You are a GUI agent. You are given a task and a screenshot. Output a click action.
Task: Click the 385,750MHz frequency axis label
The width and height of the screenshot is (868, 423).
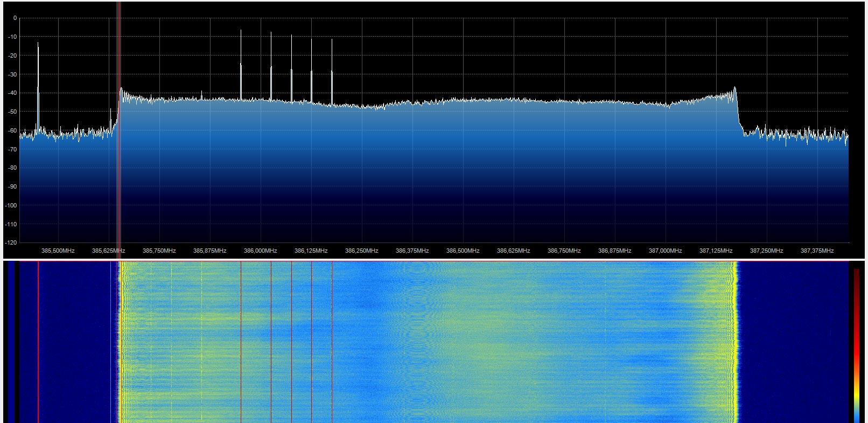pyautogui.click(x=159, y=251)
